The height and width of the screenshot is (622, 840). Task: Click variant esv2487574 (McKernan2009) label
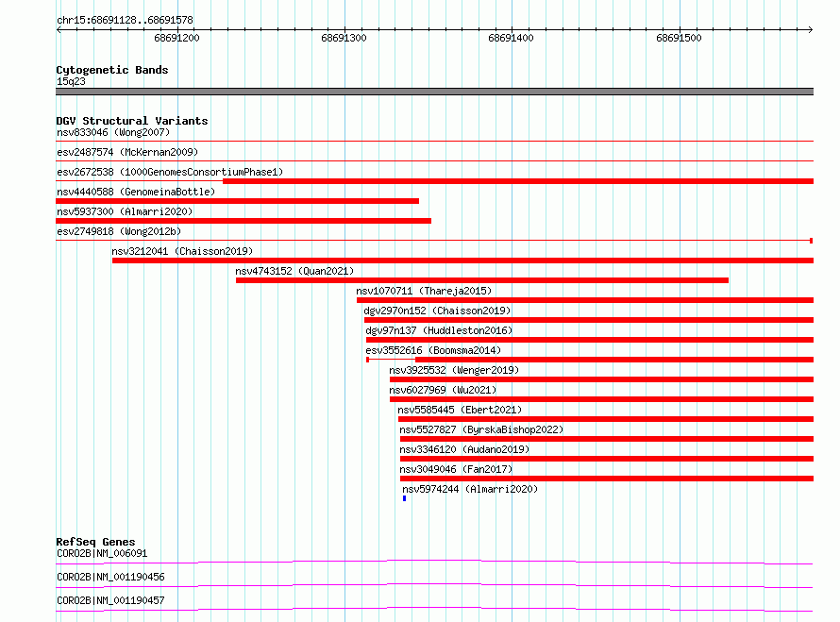tap(127, 152)
